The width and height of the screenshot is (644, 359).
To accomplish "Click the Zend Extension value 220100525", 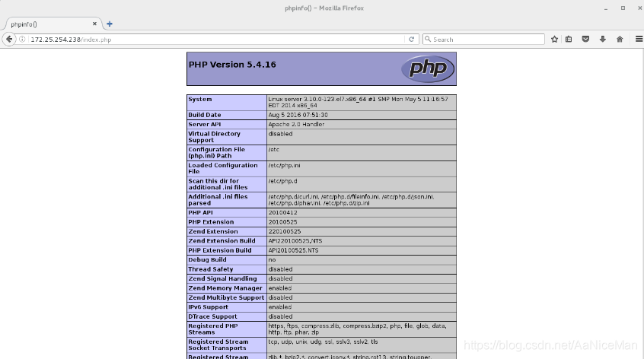I will tap(284, 231).
